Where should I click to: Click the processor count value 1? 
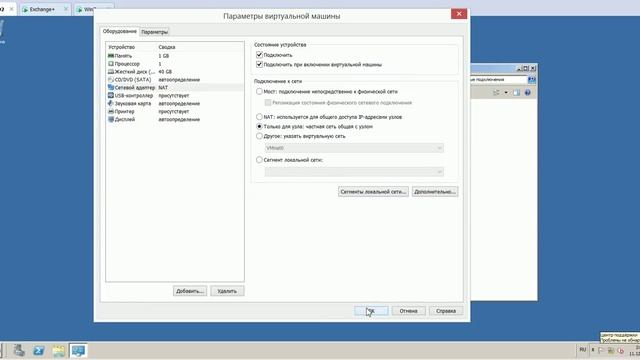point(160,64)
